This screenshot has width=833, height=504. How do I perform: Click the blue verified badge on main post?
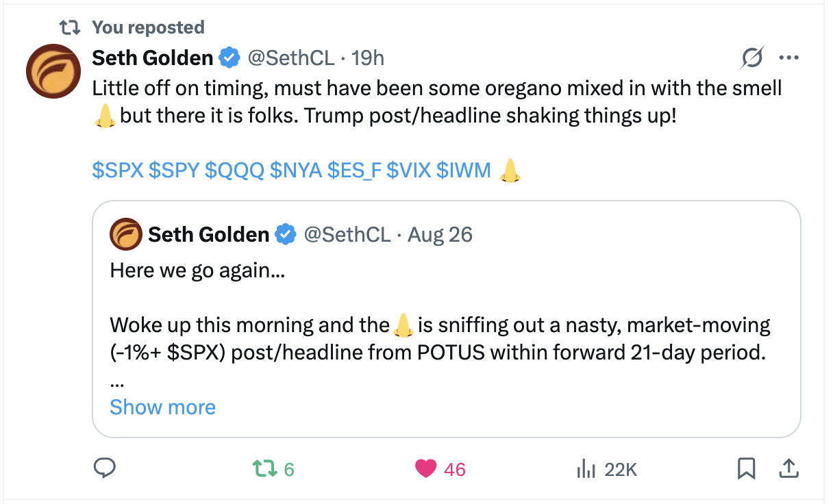(x=229, y=58)
